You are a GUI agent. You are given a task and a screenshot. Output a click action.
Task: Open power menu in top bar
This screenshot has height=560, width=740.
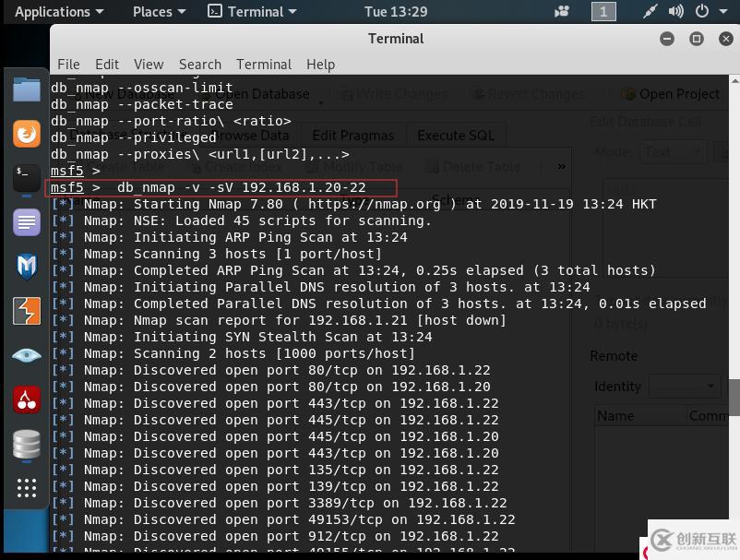tap(702, 11)
